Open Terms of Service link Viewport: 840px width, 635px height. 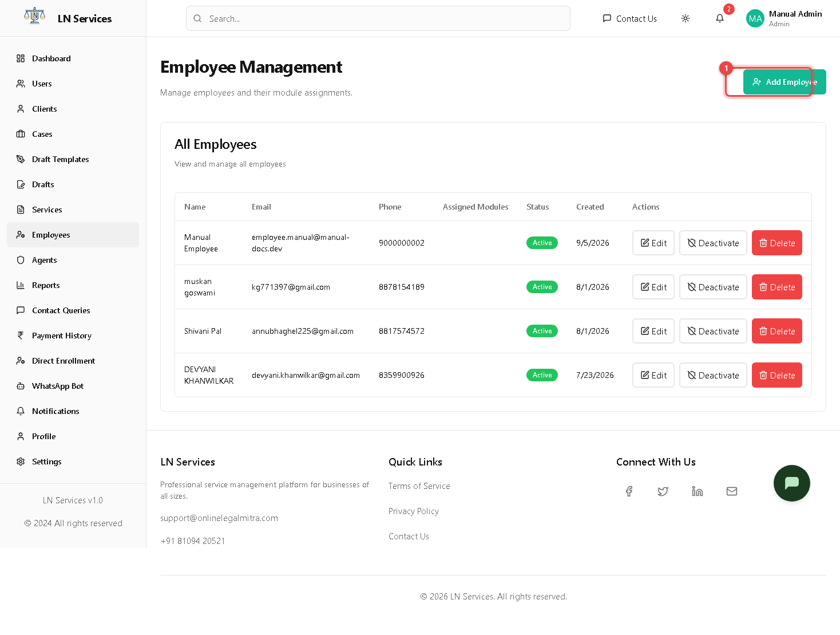pos(419,486)
